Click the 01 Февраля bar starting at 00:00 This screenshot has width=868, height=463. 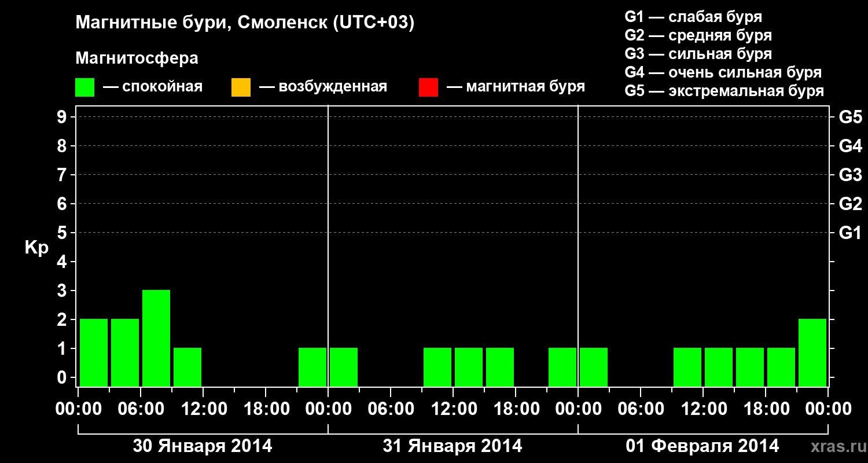[x=594, y=367]
